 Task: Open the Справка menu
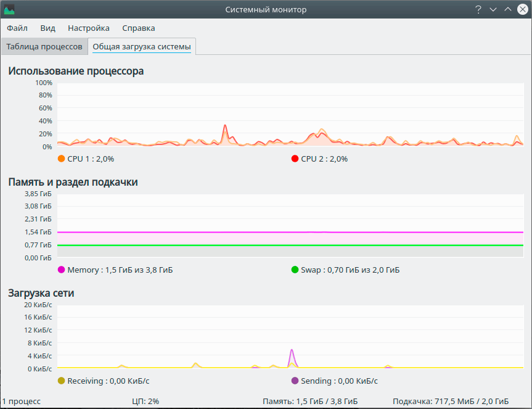tap(139, 28)
